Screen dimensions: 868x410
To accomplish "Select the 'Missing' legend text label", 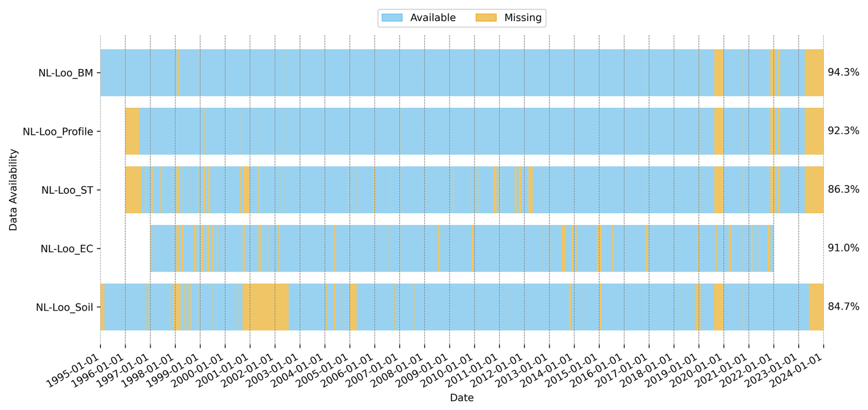I will [x=523, y=18].
